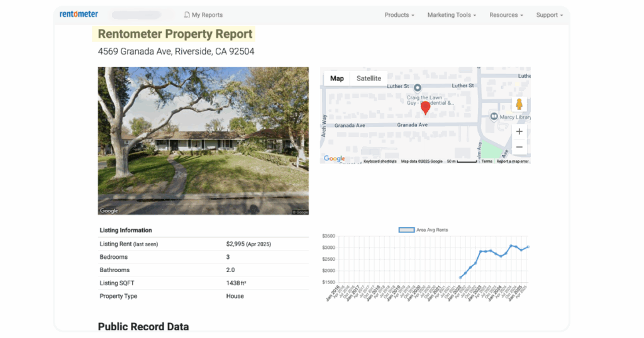Switch map to Satellite view
The height and width of the screenshot is (338, 644).
coord(369,79)
